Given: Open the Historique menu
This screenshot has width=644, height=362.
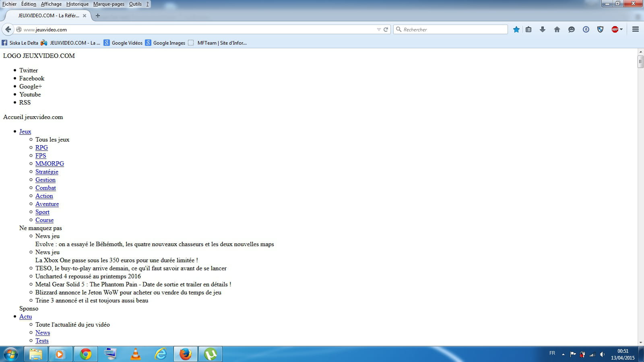Looking at the screenshot, I should (x=77, y=4).
